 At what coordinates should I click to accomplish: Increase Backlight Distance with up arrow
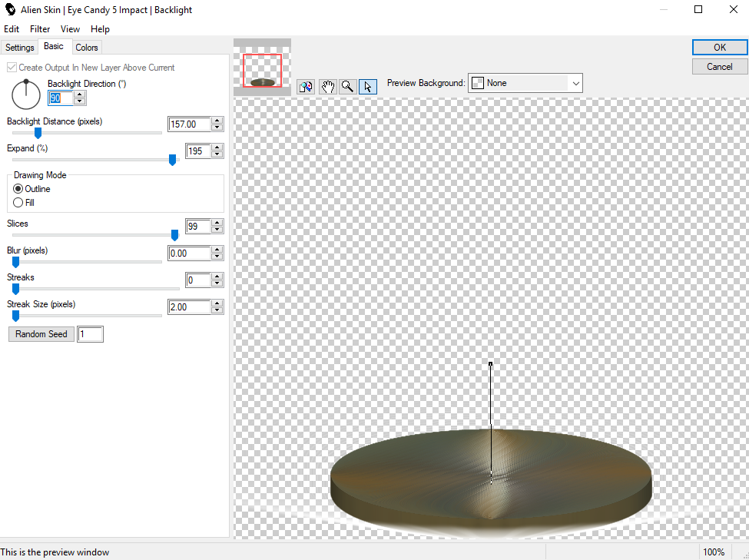(217, 121)
